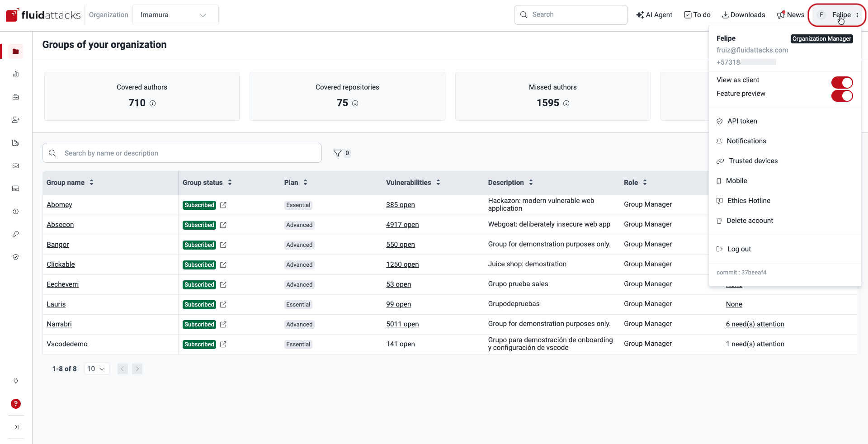
Task: Open the Imamura organization dropdown
Action: (x=175, y=14)
